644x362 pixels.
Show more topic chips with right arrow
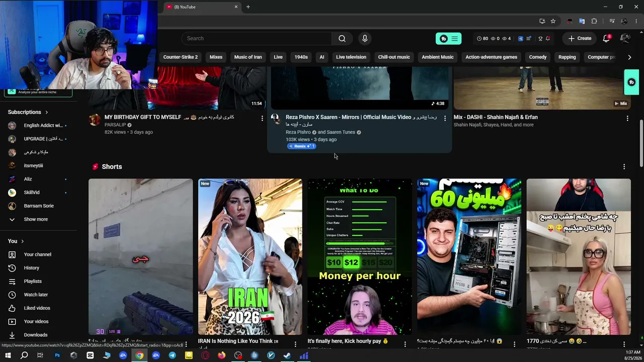[x=629, y=57]
